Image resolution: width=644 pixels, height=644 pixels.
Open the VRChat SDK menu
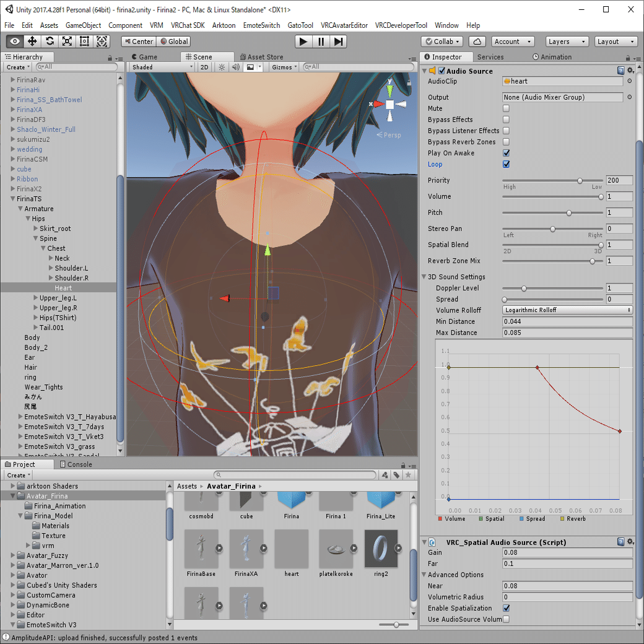pyautogui.click(x=188, y=25)
